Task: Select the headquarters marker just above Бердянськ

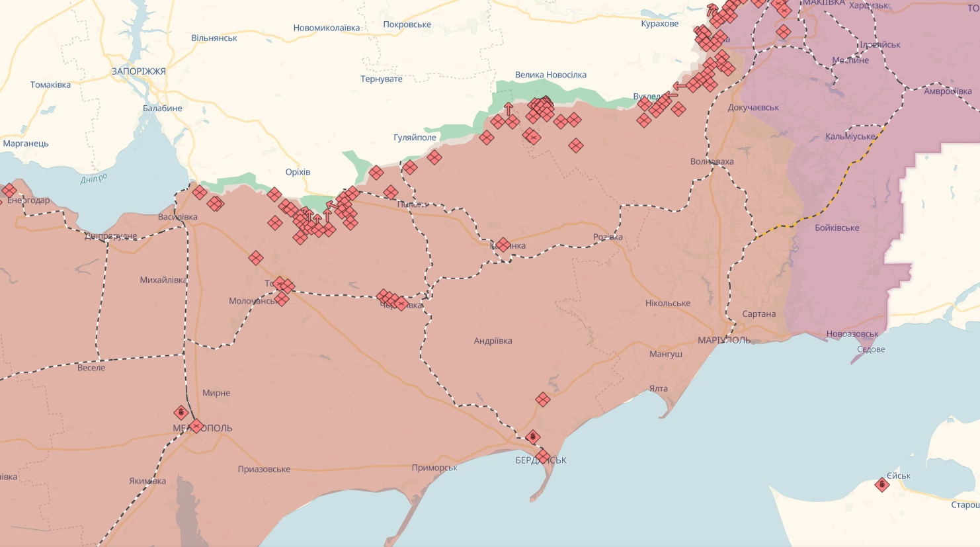Action: (533, 437)
